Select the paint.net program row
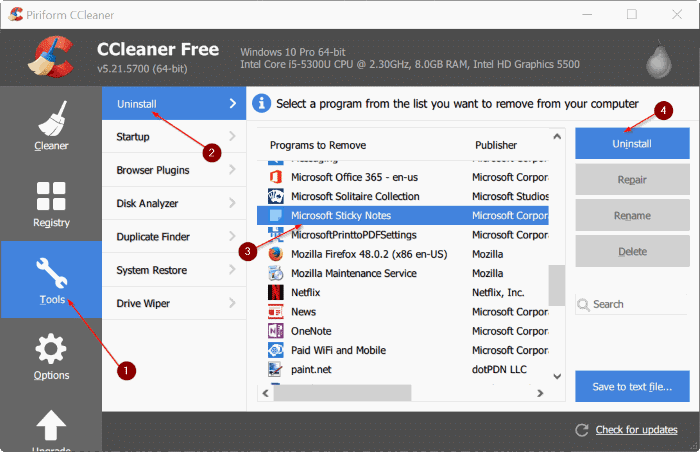Screen dimensions: 700x452 pos(403,369)
